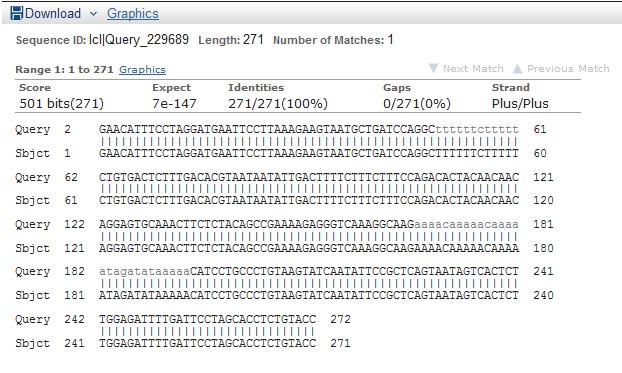Screen dimensions: 622x373
Task: Open the Download menu label
Action: click(53, 13)
